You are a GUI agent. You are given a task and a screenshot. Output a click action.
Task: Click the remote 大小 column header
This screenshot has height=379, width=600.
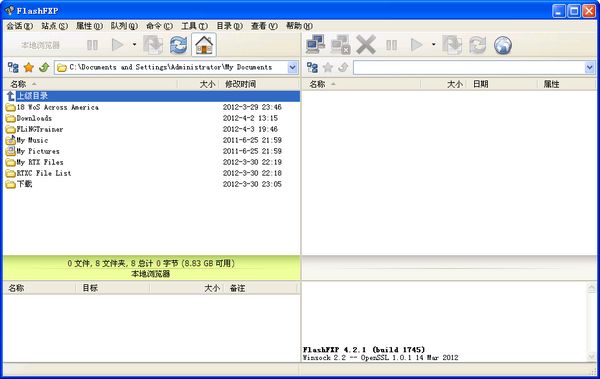coord(443,84)
